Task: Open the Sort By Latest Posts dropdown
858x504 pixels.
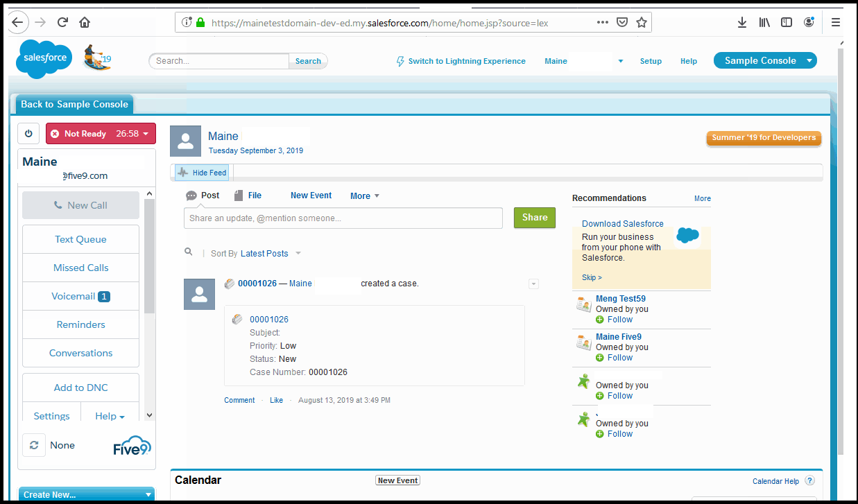Action: pyautogui.click(x=271, y=254)
